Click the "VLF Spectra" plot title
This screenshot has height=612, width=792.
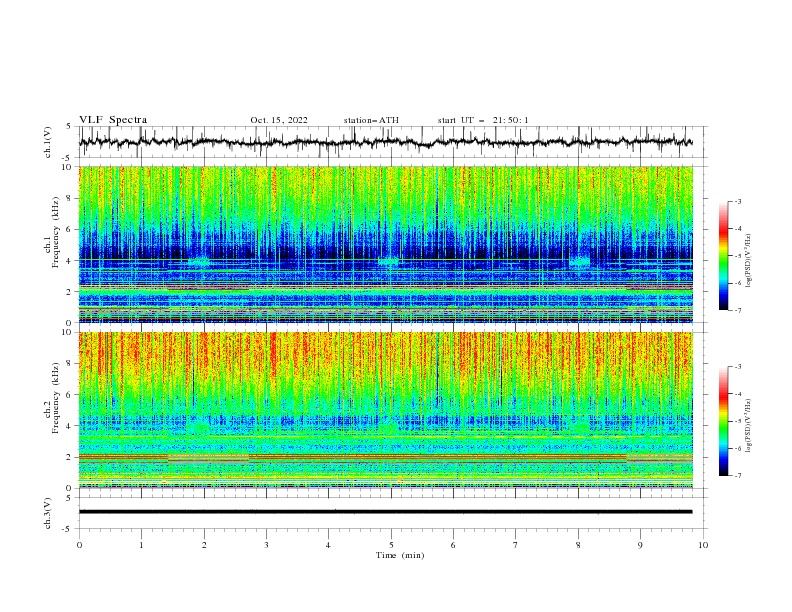pos(113,120)
